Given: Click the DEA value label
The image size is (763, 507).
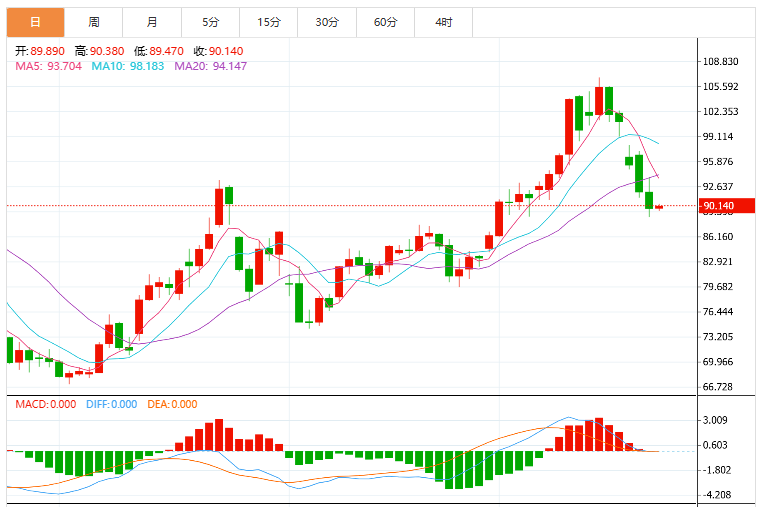Looking at the screenshot, I should tap(172, 404).
